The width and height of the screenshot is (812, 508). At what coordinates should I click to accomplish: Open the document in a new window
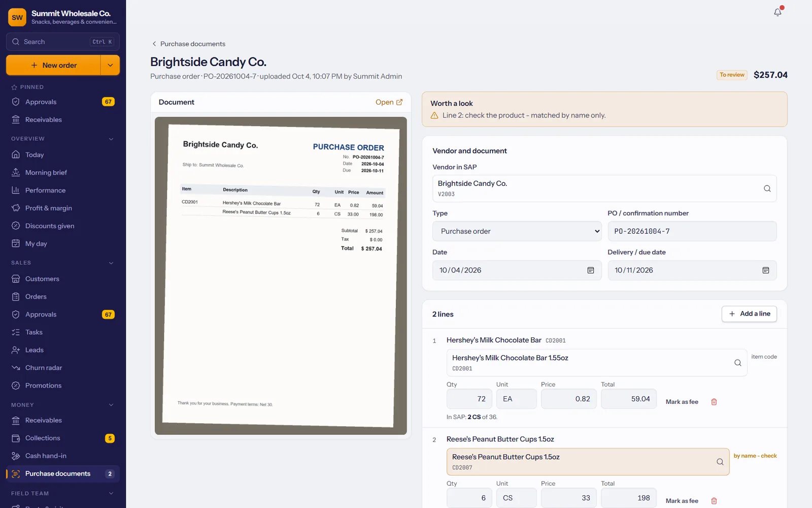[x=389, y=102]
